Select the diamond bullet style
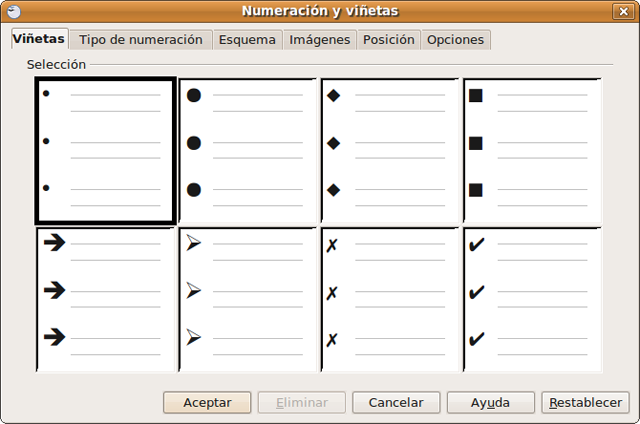640x424 pixels. [x=390, y=150]
